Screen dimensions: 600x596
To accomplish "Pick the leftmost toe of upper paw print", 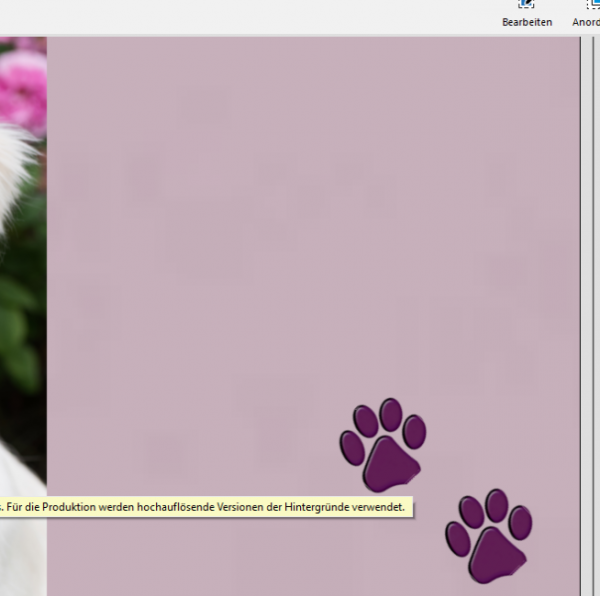I will pyautogui.click(x=351, y=446).
